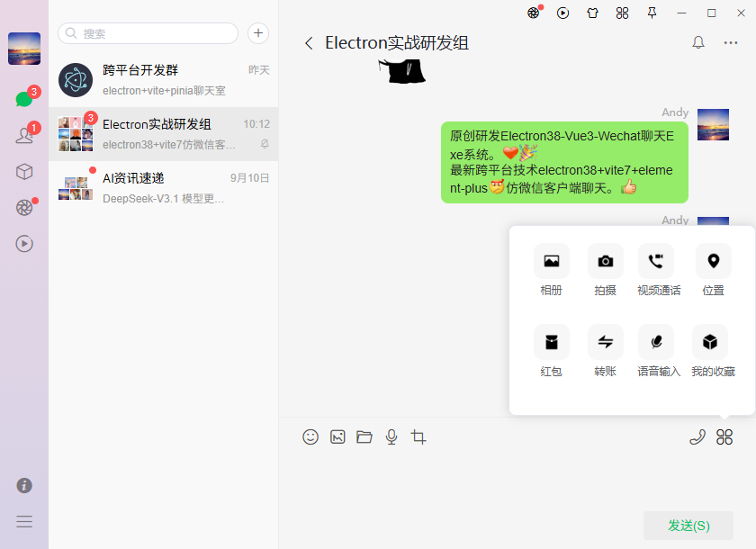756x549 pixels.
Task: Open the cube-shaped favorites icon in sidebar
Action: (x=24, y=172)
